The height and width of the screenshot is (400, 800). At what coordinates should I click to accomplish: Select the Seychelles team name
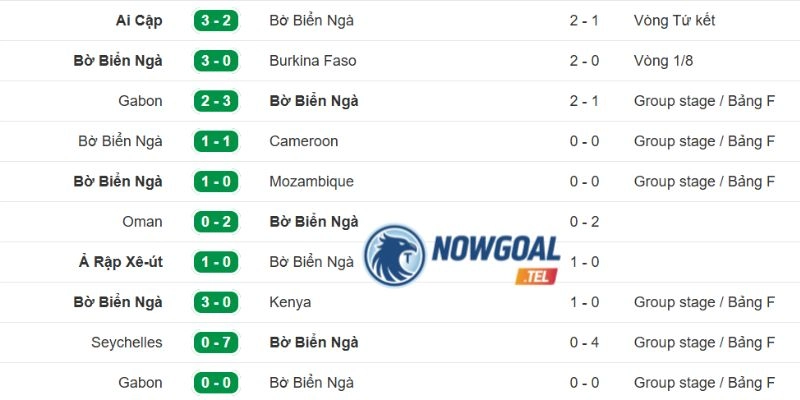[x=127, y=342]
